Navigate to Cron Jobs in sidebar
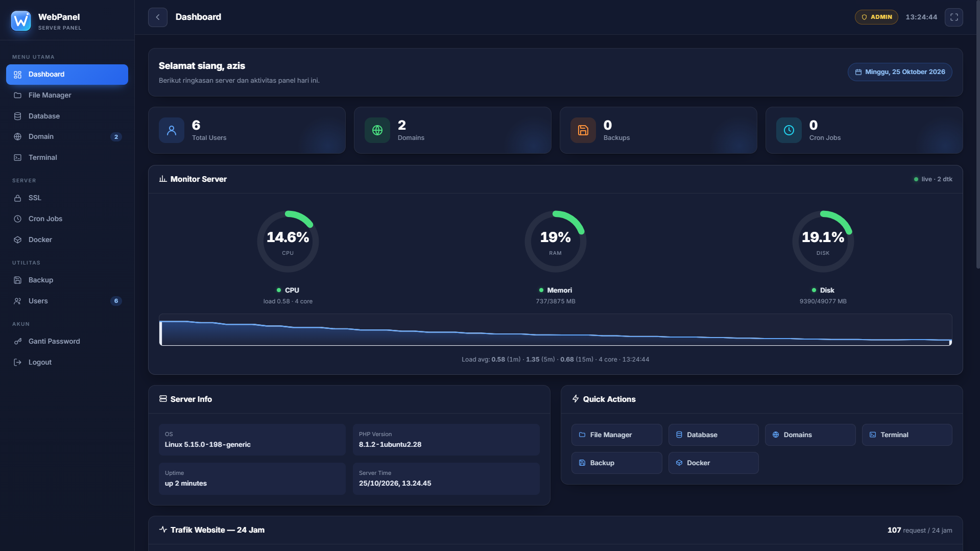 click(x=67, y=219)
